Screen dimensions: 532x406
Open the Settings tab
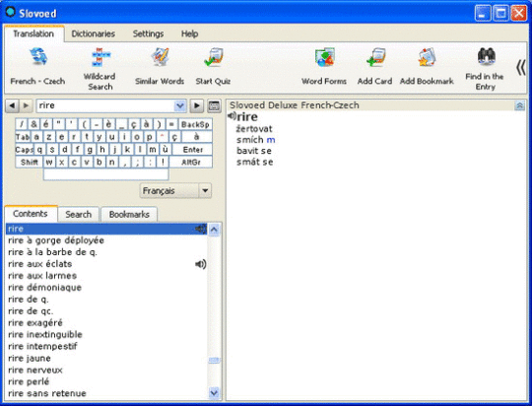(148, 34)
